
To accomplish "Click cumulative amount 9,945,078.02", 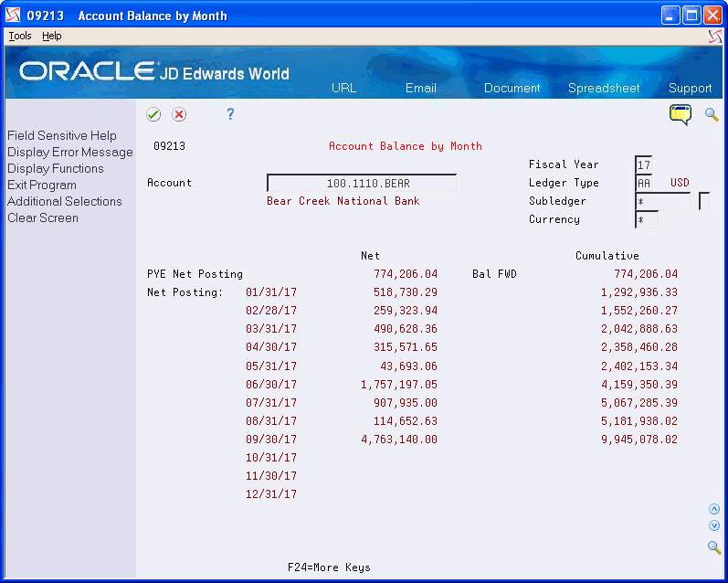I will pyautogui.click(x=639, y=439).
